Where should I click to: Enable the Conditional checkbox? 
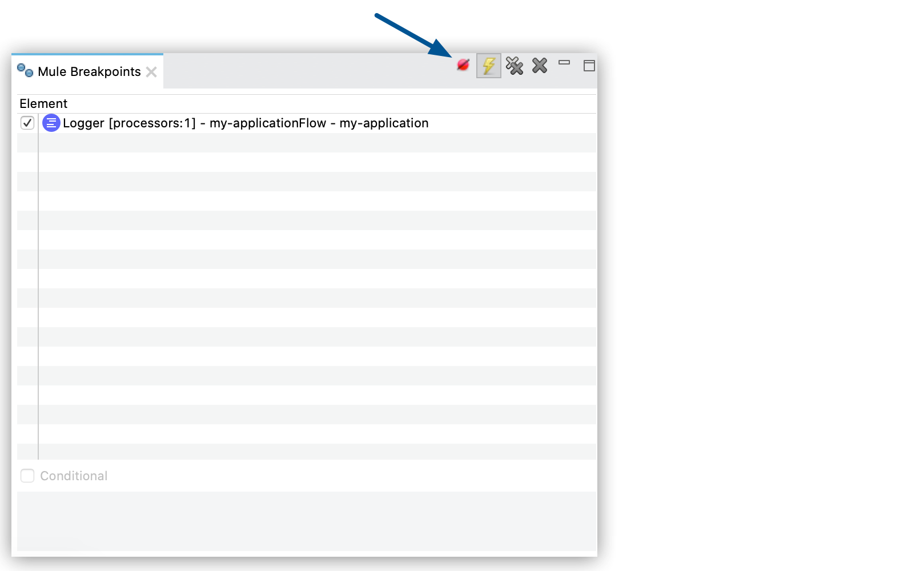27,475
